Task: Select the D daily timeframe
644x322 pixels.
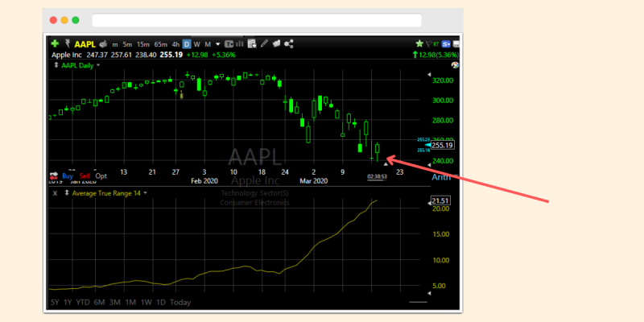Action: pos(187,44)
